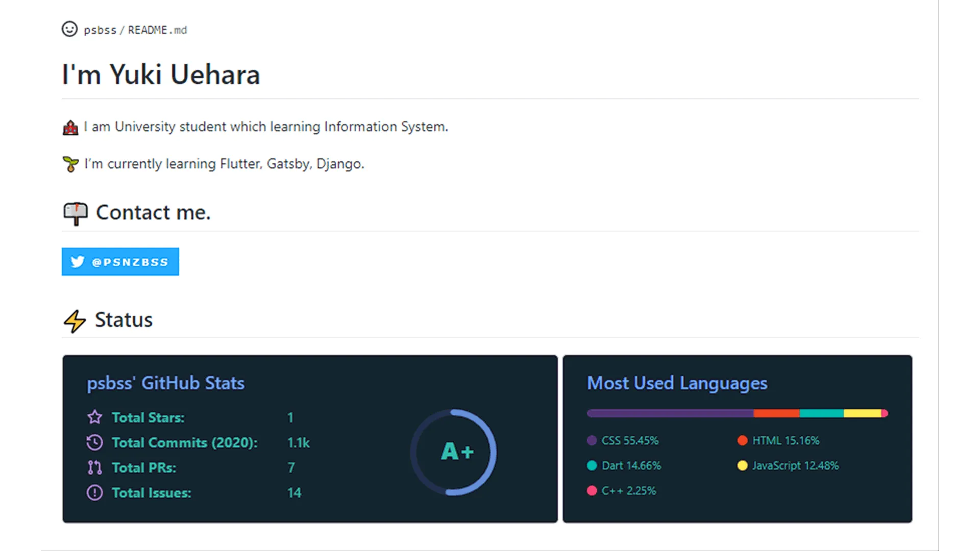Click the purple dot beside CSS 55.45%
Viewport: 980px width, 551px height.
click(x=592, y=440)
